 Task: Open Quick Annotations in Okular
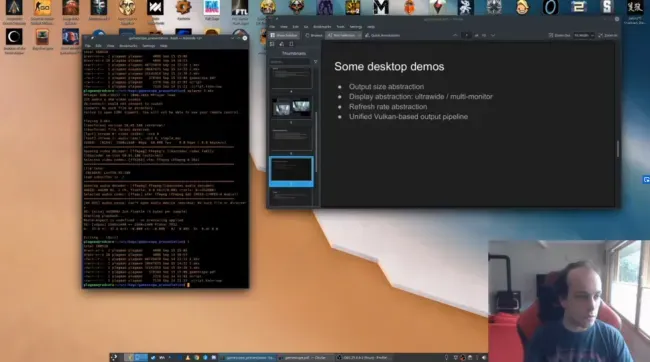tap(382, 36)
